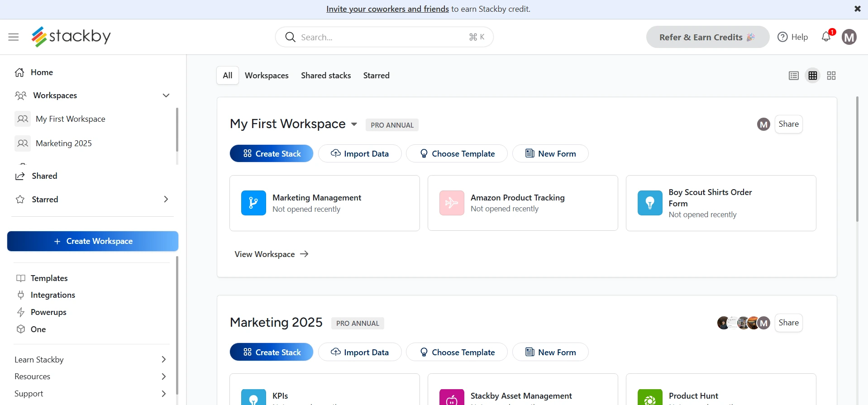The image size is (868, 405).
Task: Switch to Shared stacks tab
Action: point(326,76)
